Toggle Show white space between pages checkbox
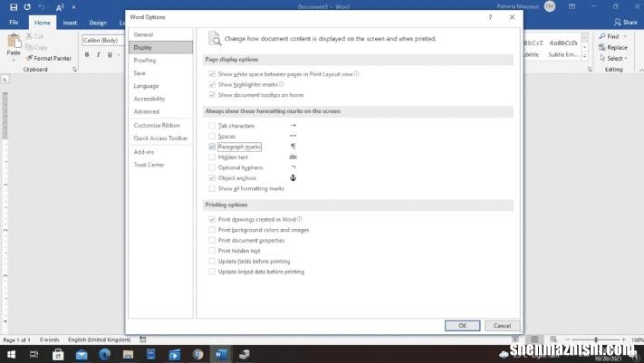Image resolution: width=644 pixels, height=363 pixels. point(212,74)
